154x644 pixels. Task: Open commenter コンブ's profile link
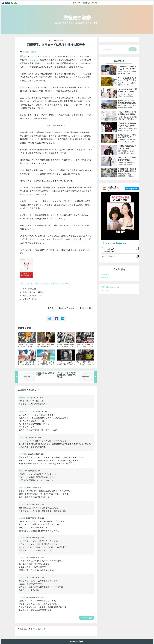tap(21, 437)
